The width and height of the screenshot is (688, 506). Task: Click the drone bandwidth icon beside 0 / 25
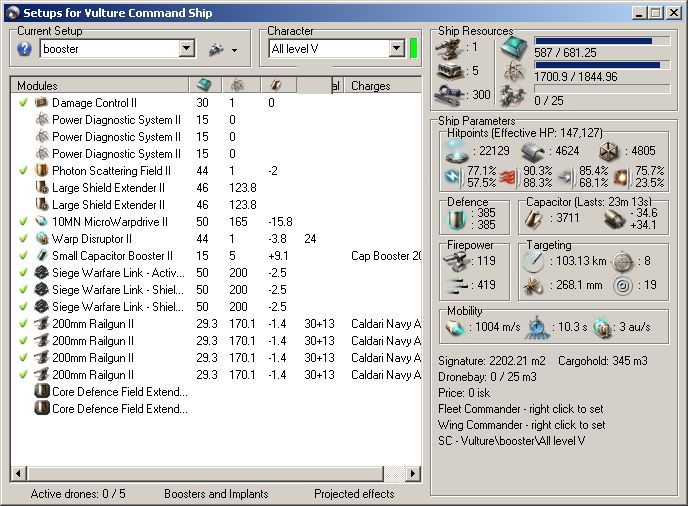point(513,95)
